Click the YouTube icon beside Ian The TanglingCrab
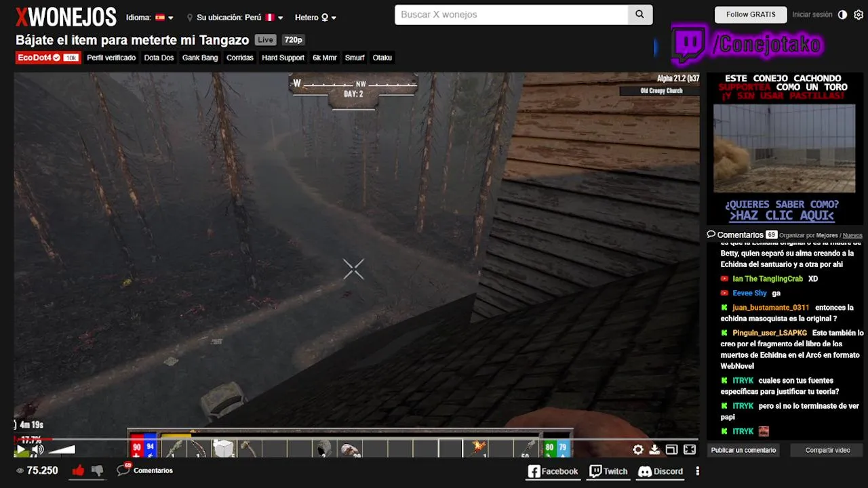This screenshot has height=488, width=868. pyautogui.click(x=724, y=279)
